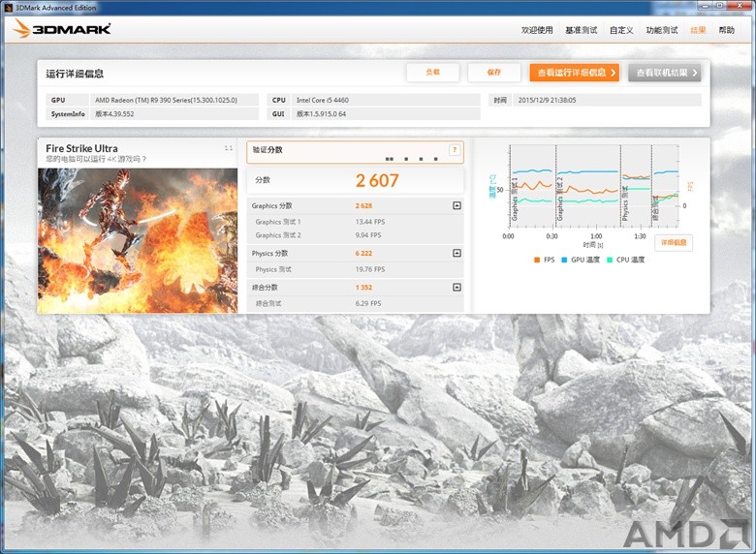This screenshot has width=756, height=554.
Task: Click the 验证分数 header box
Action: [x=356, y=152]
